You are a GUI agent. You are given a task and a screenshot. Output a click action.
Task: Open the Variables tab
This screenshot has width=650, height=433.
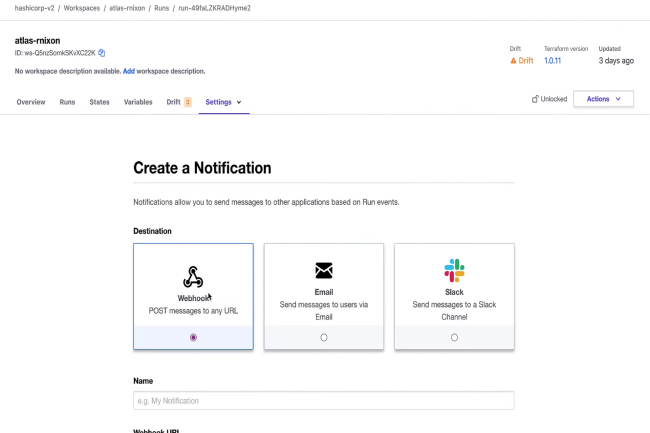(138, 102)
